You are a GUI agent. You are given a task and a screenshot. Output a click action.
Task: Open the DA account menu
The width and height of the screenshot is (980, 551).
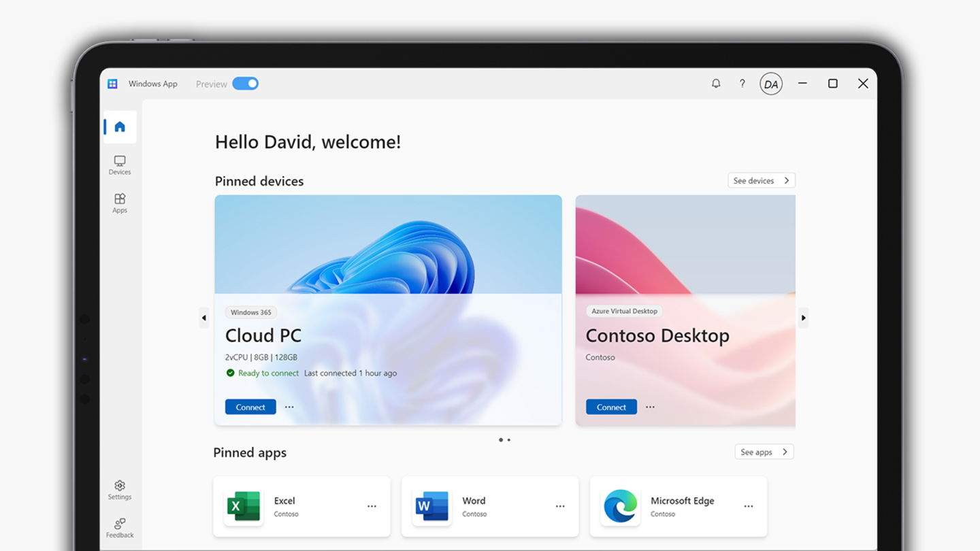tap(771, 83)
